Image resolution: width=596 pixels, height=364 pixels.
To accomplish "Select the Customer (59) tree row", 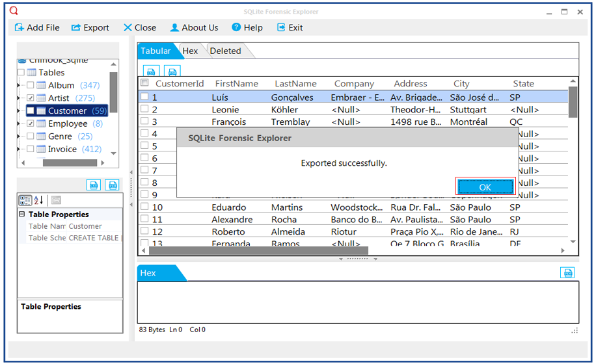I will (67, 111).
